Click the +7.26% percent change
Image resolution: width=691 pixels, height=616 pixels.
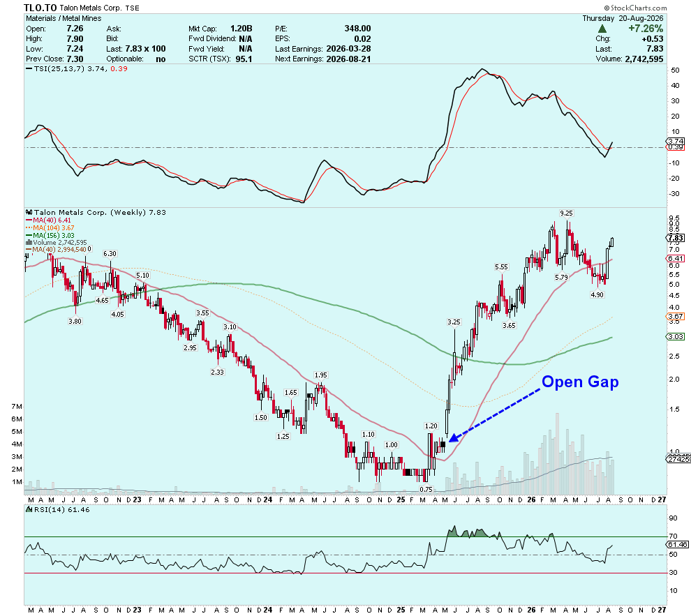click(646, 29)
